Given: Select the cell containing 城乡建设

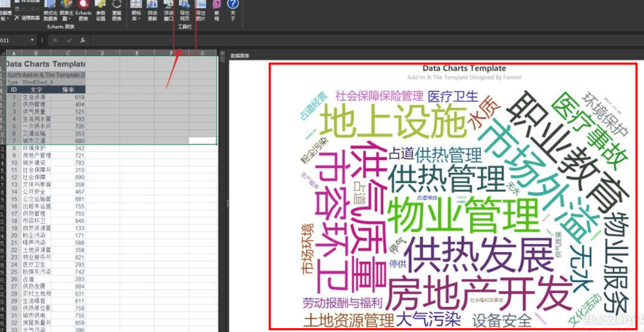Looking at the screenshot, I should coord(36,163).
